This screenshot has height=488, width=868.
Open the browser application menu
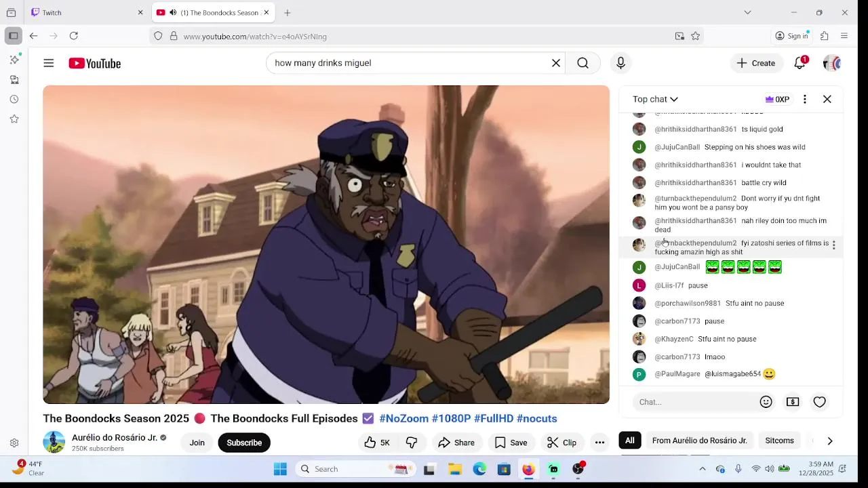[x=844, y=36]
